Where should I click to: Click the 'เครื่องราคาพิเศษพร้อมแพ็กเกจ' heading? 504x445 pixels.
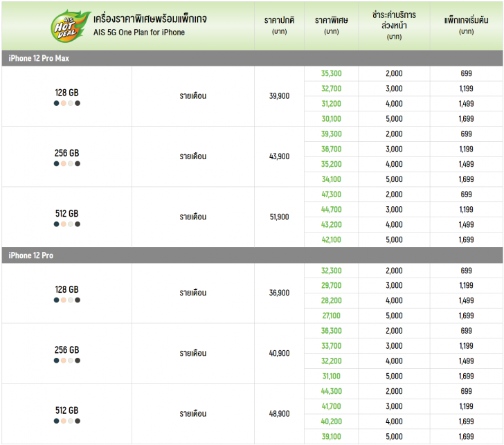(x=150, y=19)
